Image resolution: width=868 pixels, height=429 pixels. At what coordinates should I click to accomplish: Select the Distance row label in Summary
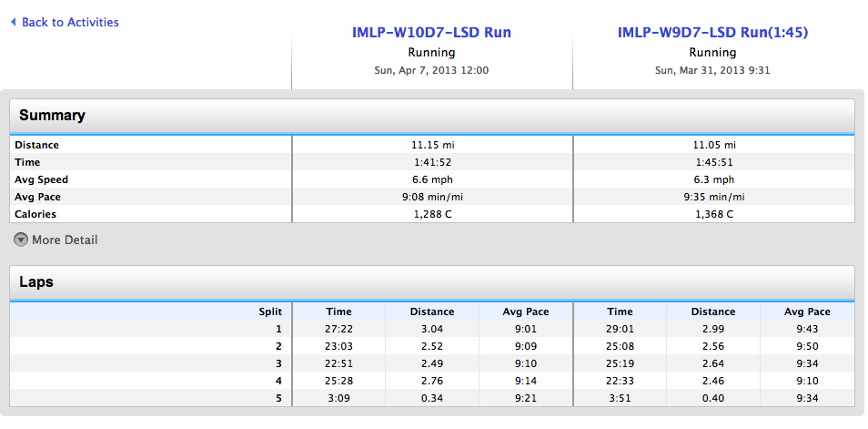click(x=36, y=145)
